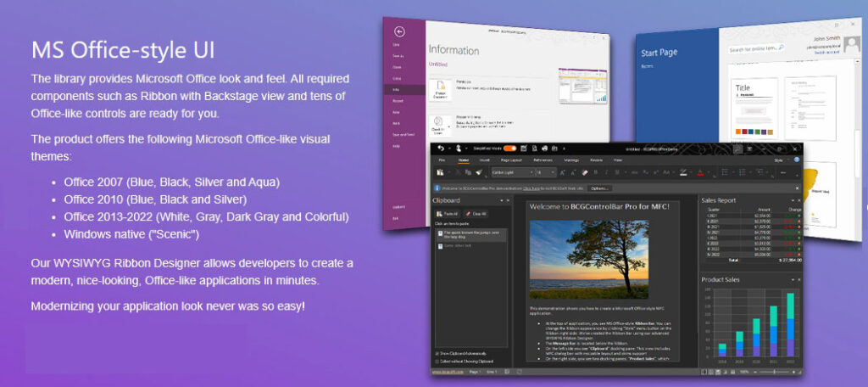Viewport: 868px width, 387px height.
Task: Click the red font color icon
Action: (x=700, y=172)
